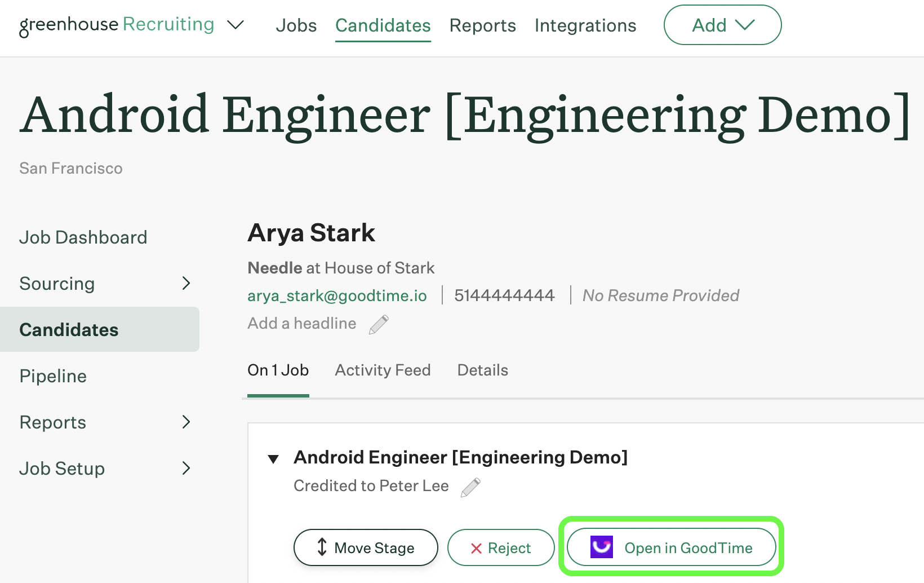Switch to the Activity Feed tab
This screenshot has height=583, width=924.
[x=383, y=370]
